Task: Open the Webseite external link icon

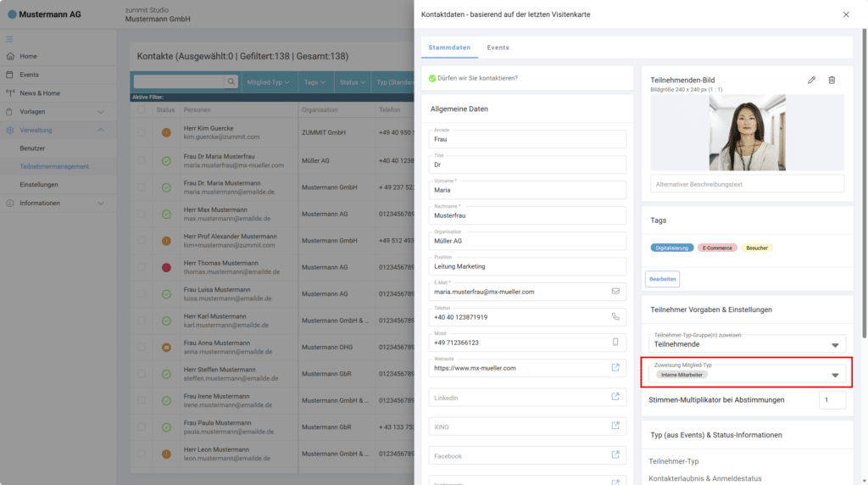Action: tap(615, 367)
